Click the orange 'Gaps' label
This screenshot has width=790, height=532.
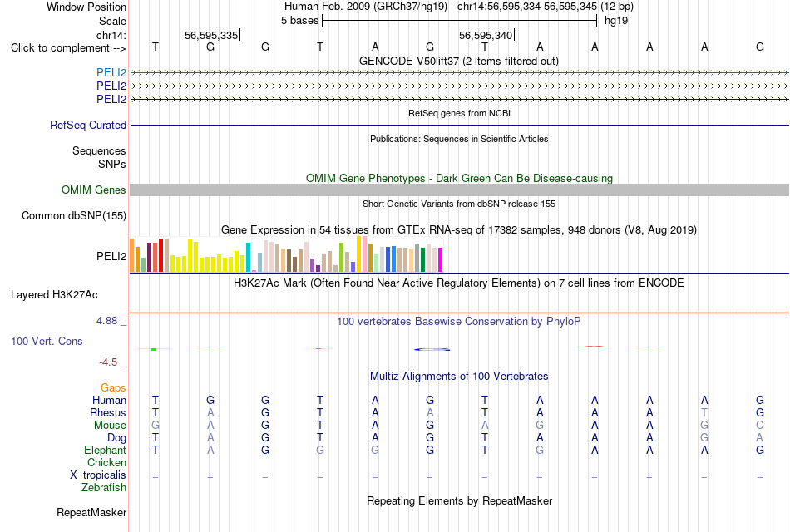click(x=113, y=388)
